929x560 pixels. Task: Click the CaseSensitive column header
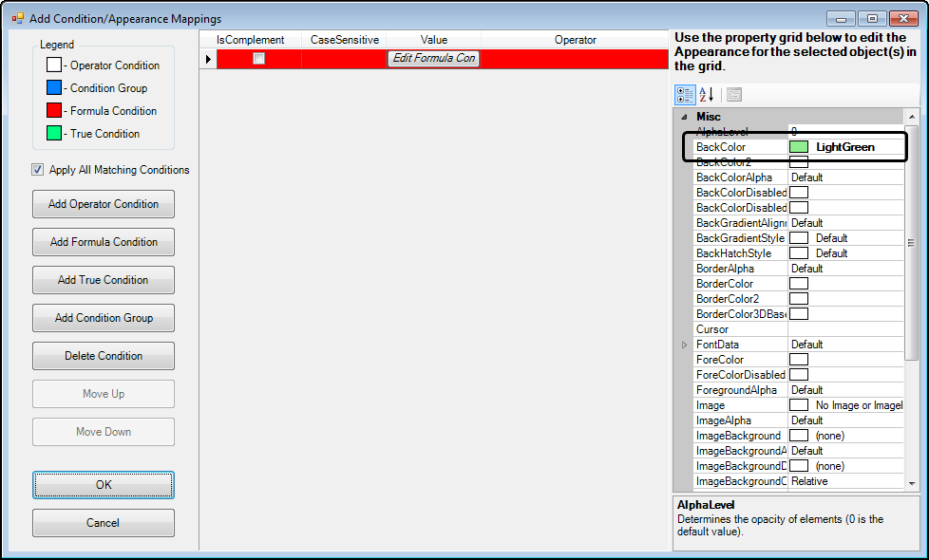pos(344,40)
